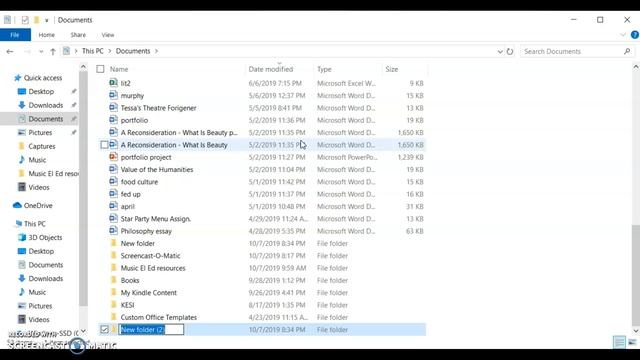Click the navigation pane scrollbar thumb
Screen dimensions: 640x360
point(83,189)
